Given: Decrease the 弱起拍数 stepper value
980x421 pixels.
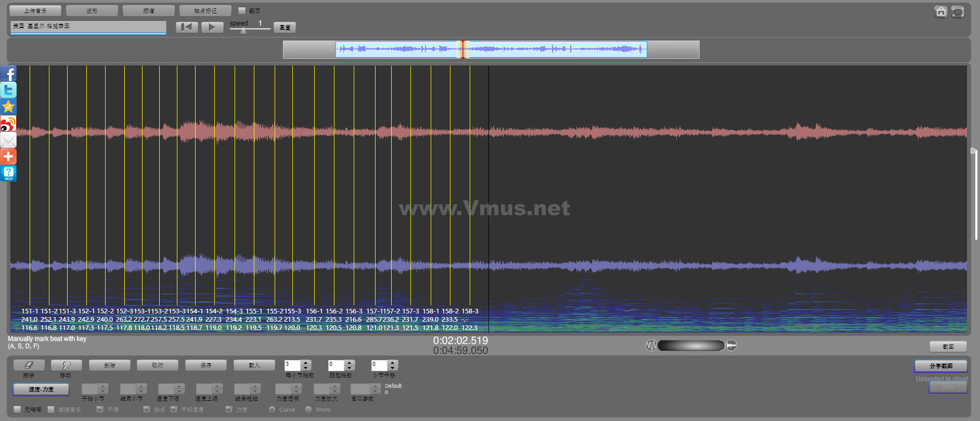Looking at the screenshot, I should [x=350, y=369].
